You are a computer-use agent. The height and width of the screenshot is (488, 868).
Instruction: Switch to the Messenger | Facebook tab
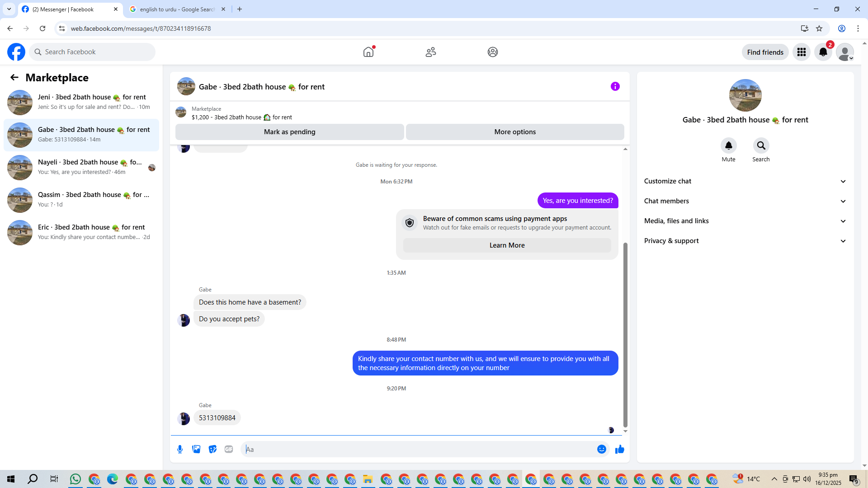coord(70,9)
